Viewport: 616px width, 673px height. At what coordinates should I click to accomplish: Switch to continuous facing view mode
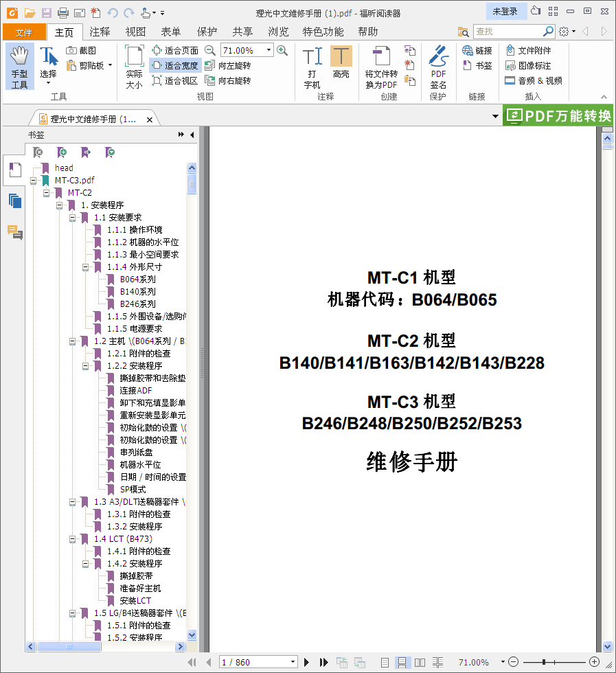437,663
